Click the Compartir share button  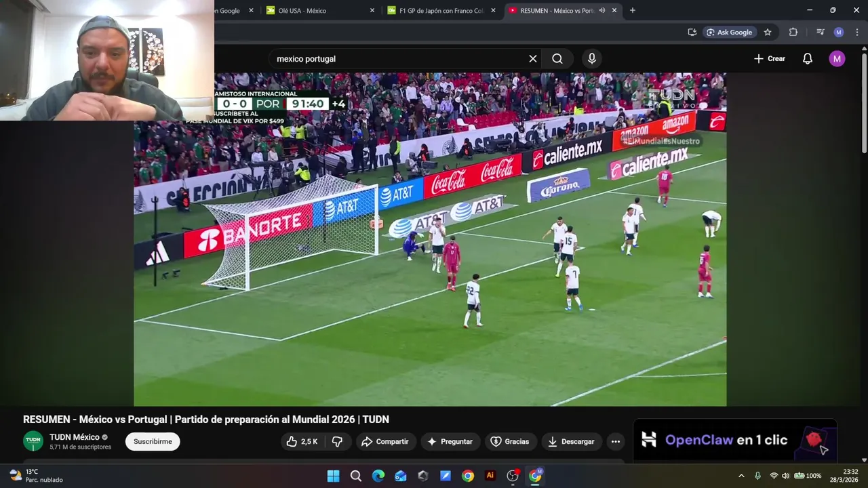(385, 441)
